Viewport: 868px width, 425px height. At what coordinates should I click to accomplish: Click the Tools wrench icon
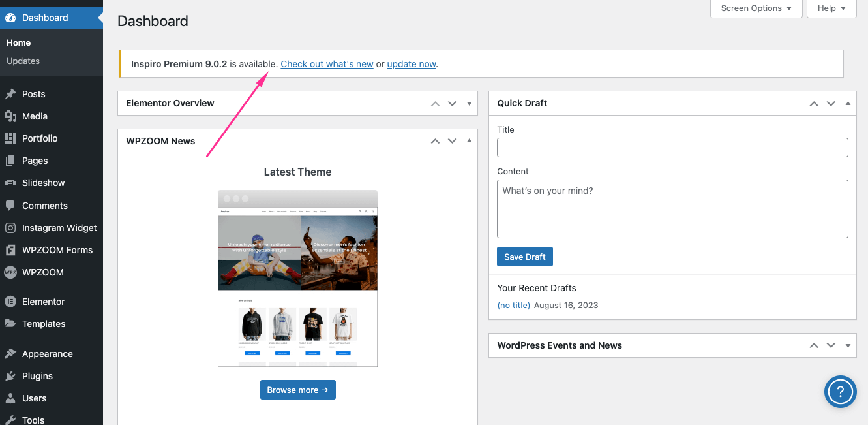[x=10, y=420]
